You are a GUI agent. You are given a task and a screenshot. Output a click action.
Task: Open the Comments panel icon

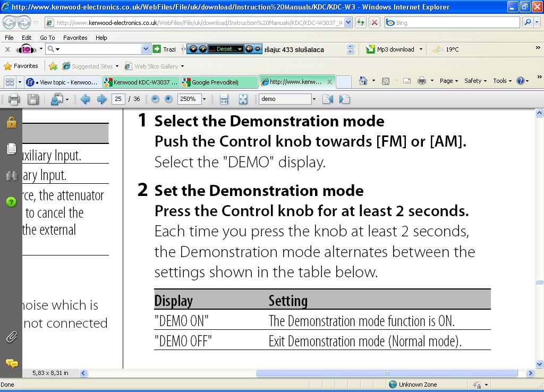pyautogui.click(x=11, y=363)
